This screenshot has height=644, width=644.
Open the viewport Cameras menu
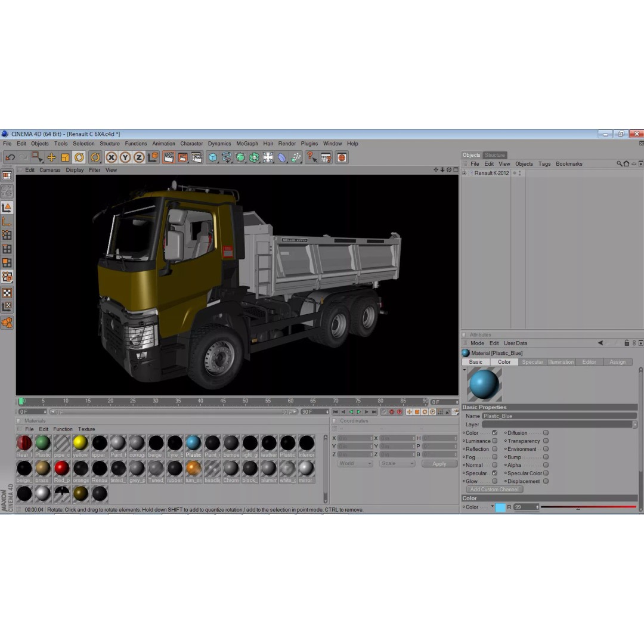point(49,169)
